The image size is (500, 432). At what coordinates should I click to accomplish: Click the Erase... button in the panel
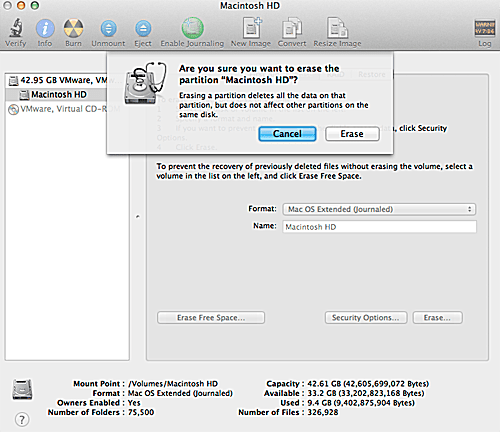coord(437,318)
